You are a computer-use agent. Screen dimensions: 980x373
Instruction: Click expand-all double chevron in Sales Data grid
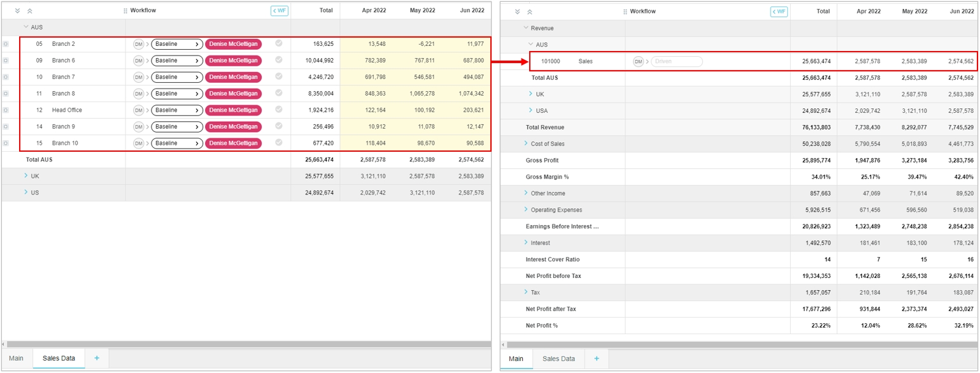[18, 11]
